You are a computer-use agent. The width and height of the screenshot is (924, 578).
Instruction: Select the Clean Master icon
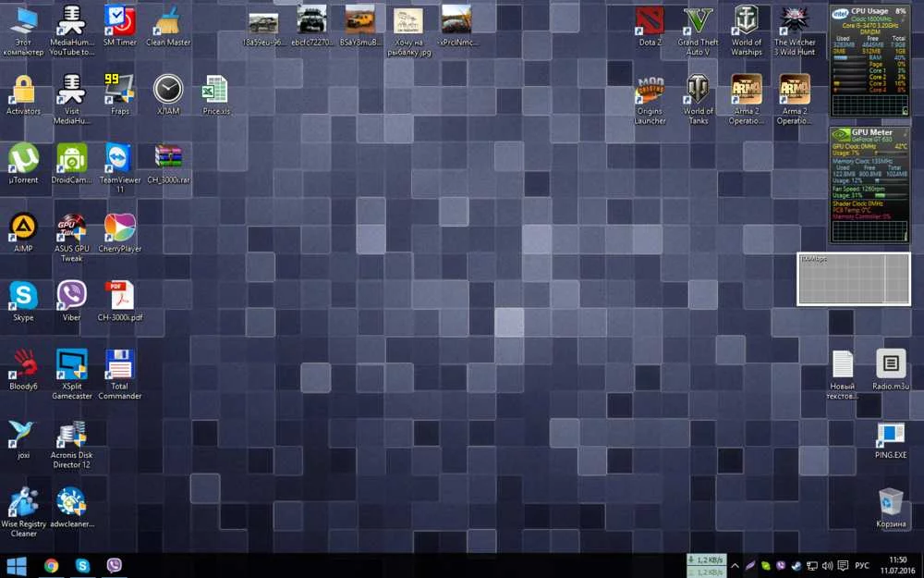tap(168, 26)
